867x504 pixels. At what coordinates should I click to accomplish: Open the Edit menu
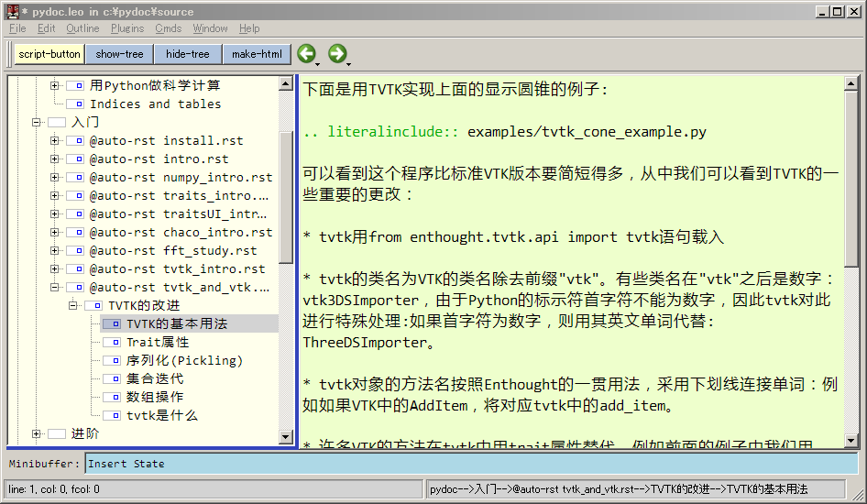click(x=46, y=28)
